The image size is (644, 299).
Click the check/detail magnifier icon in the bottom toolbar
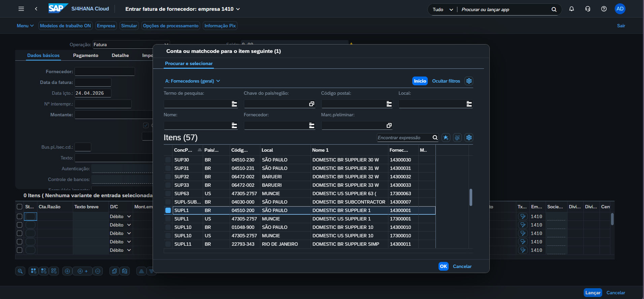[x=20, y=271]
